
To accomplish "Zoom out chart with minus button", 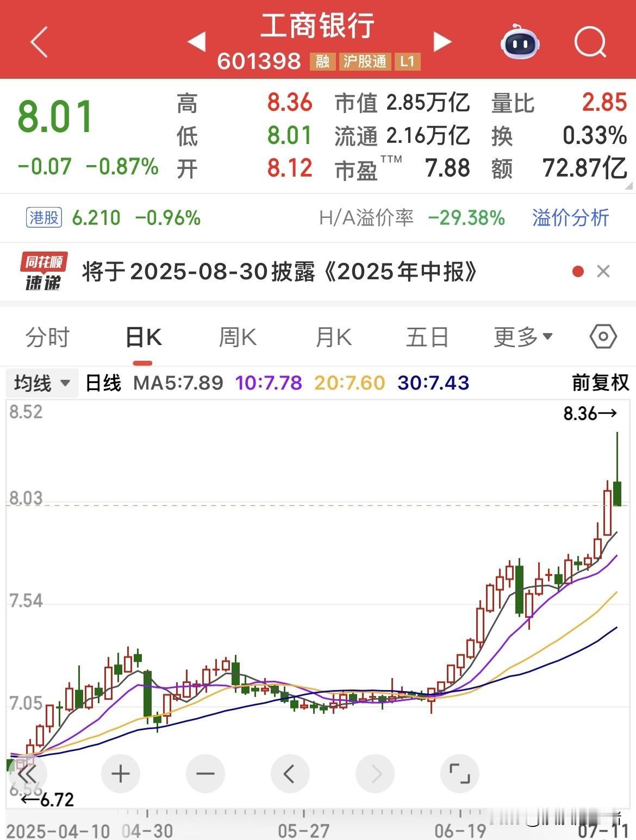I will 205,774.
